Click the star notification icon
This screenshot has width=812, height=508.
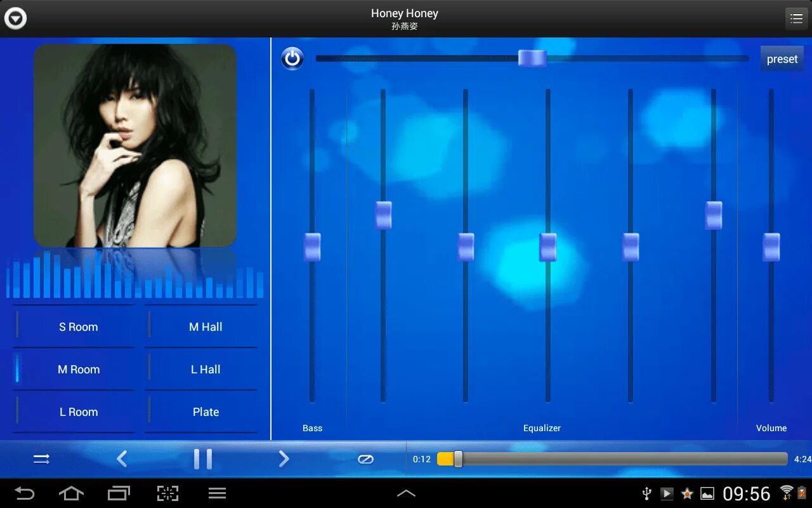point(687,493)
